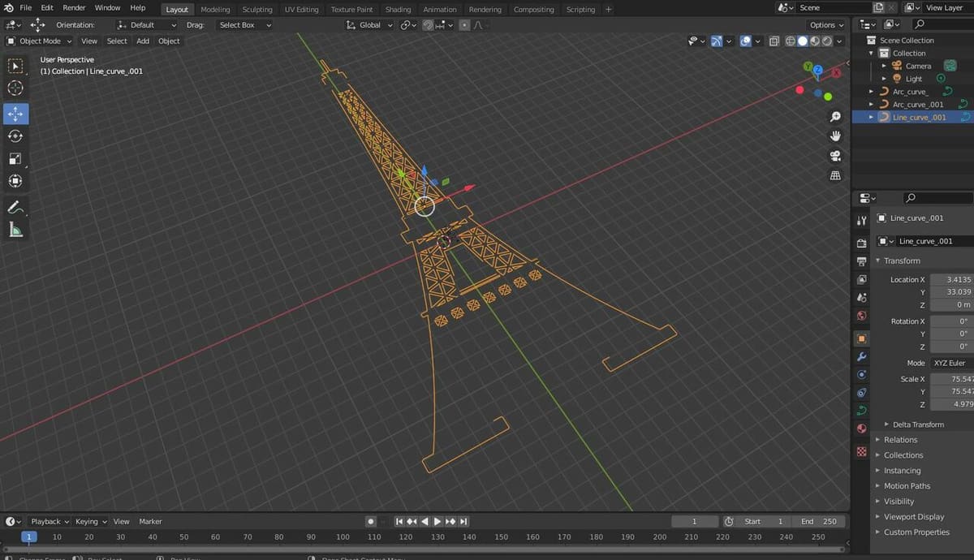Play the animation forward

(437, 521)
